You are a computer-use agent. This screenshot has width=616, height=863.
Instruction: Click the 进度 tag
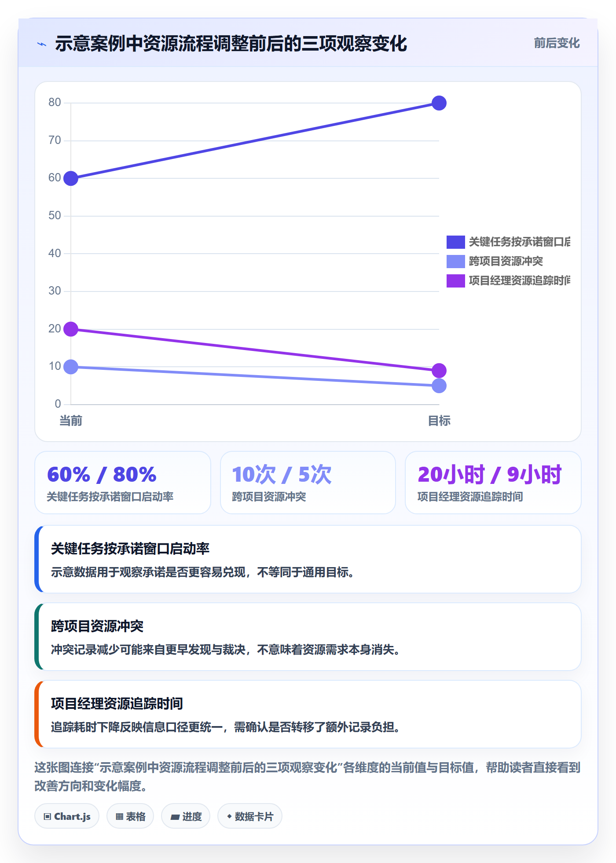[x=186, y=816]
